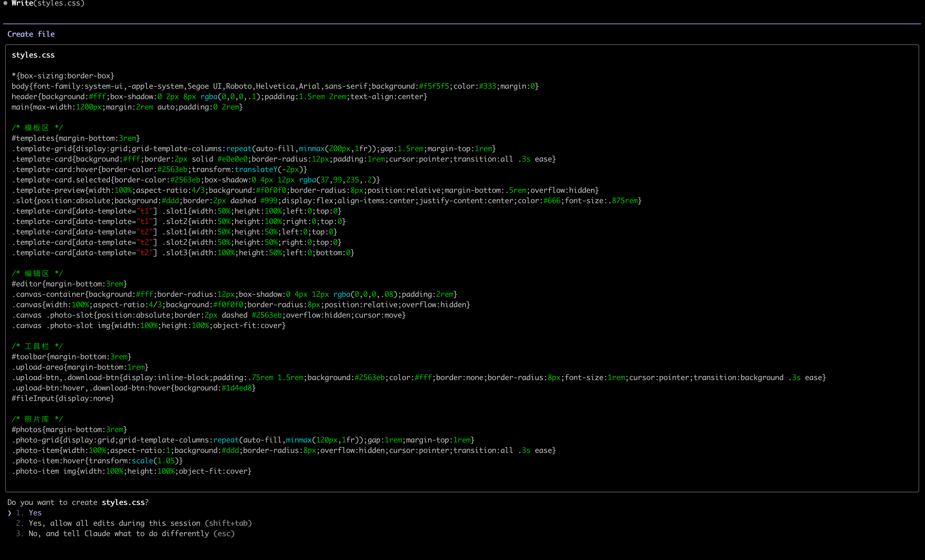Click the bullet dot before Write(styles.css)
This screenshot has height=560, width=925.
5,3
